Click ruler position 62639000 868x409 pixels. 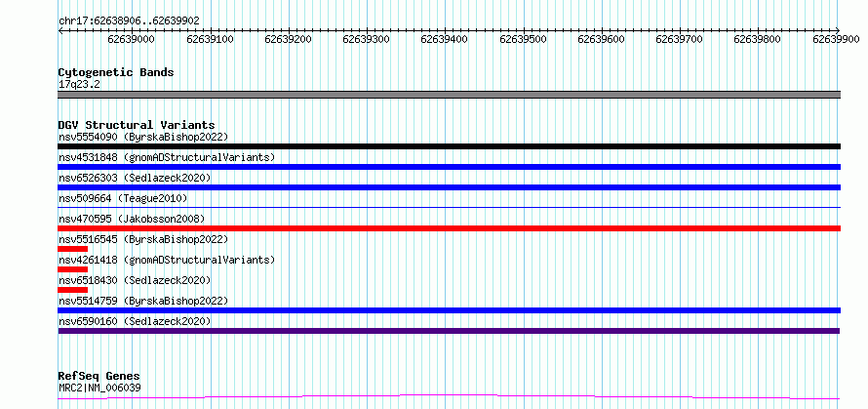pyautogui.click(x=132, y=39)
